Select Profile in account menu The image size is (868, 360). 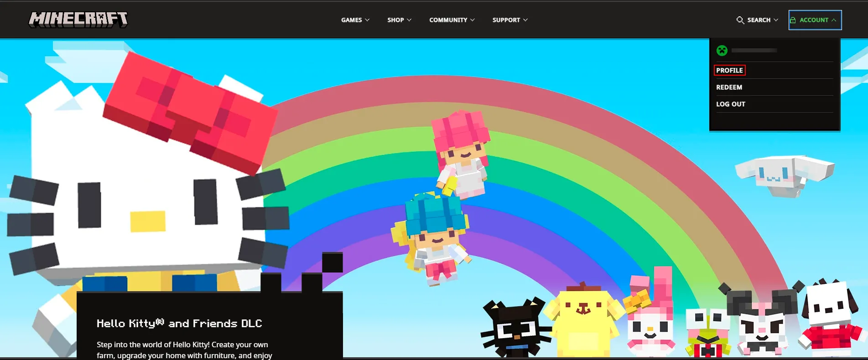point(729,70)
